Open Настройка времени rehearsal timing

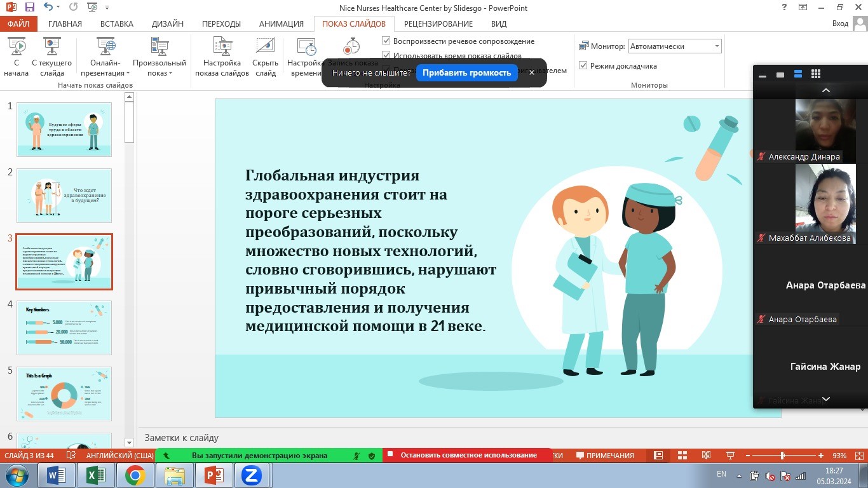coord(306,57)
